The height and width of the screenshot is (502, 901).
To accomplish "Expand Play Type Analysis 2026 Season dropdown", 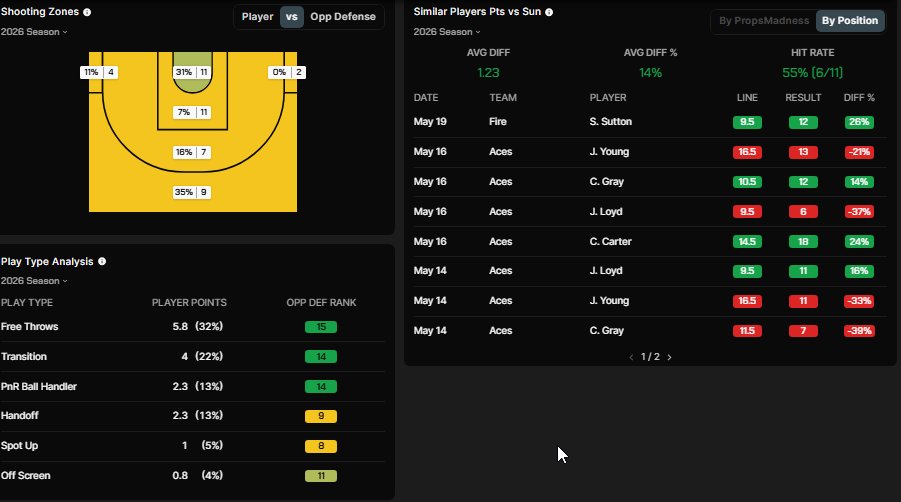I will coord(34,281).
